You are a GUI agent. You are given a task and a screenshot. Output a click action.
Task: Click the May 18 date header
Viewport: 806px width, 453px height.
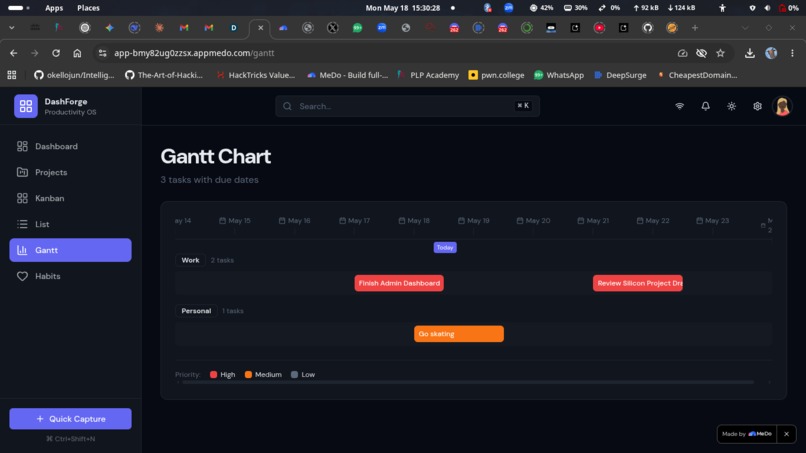(x=414, y=221)
